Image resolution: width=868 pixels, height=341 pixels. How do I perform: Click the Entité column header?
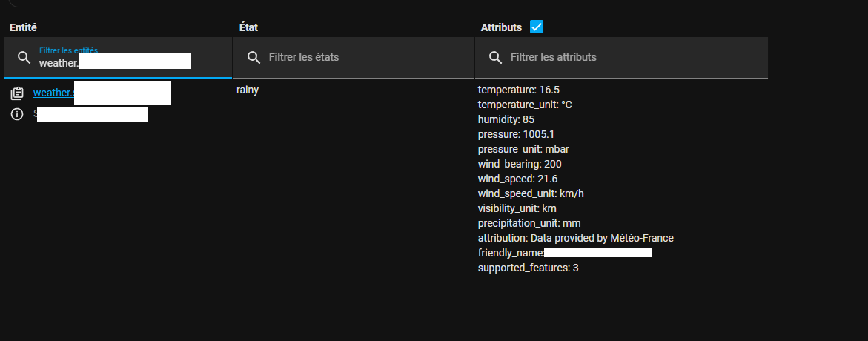click(x=23, y=27)
